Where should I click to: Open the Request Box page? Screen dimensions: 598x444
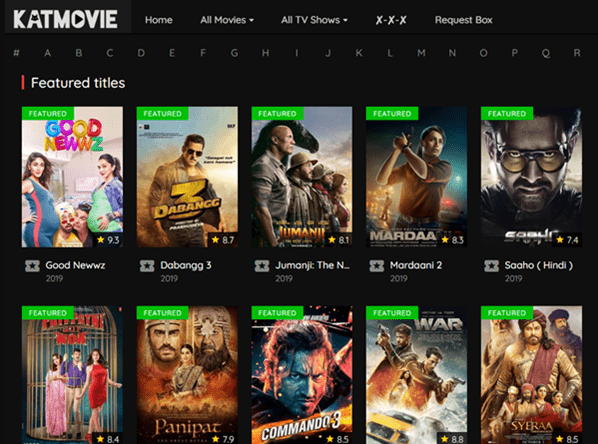[x=464, y=20]
